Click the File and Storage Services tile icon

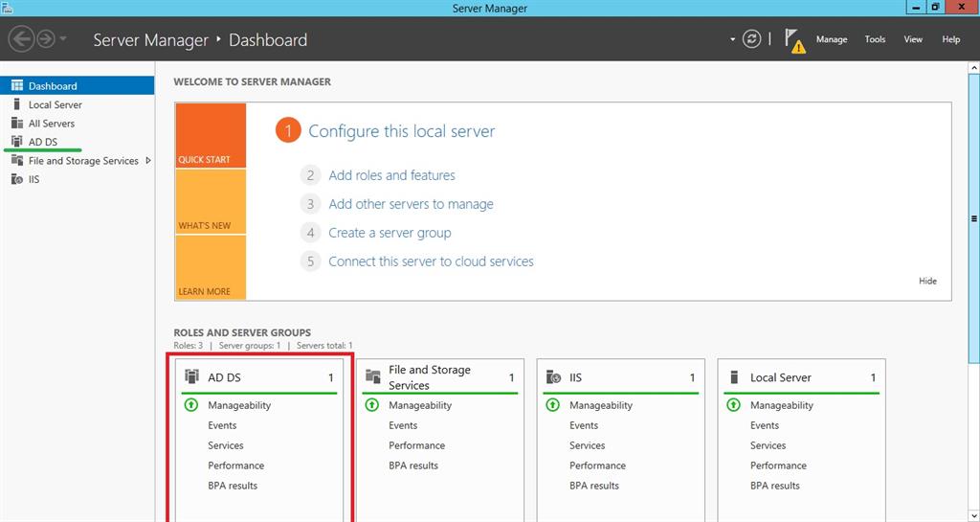[x=373, y=376]
